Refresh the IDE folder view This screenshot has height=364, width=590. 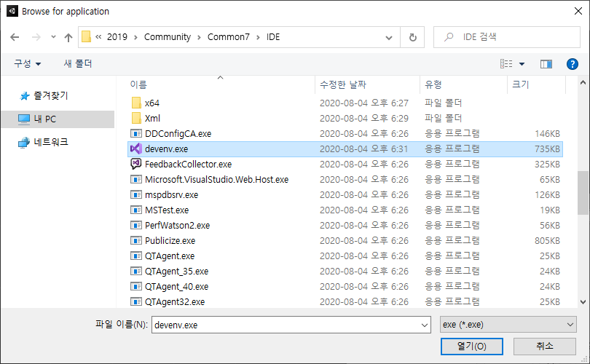pos(413,37)
